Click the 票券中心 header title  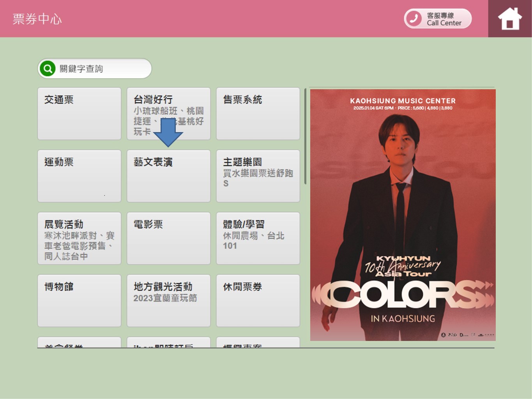(x=37, y=19)
